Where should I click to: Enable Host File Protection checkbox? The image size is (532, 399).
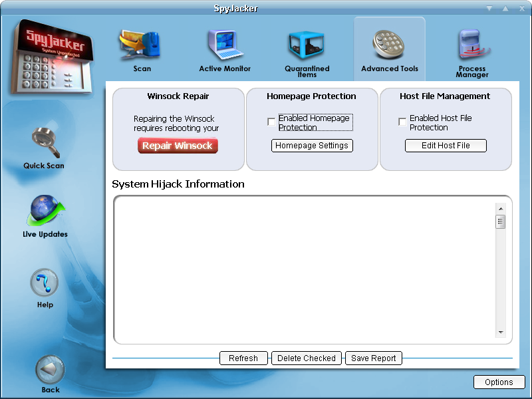pos(402,122)
